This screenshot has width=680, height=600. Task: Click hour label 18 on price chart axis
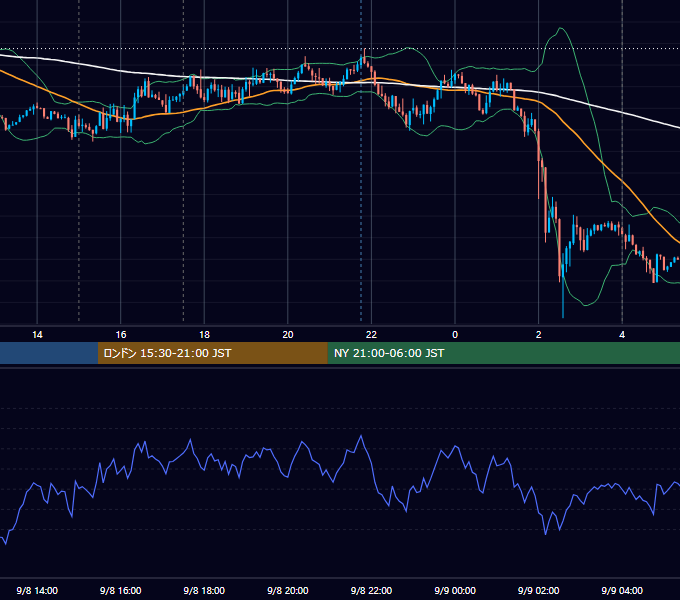pos(204,335)
